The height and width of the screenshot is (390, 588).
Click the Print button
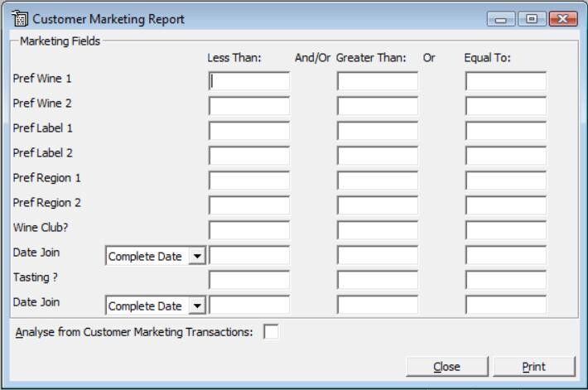534,366
